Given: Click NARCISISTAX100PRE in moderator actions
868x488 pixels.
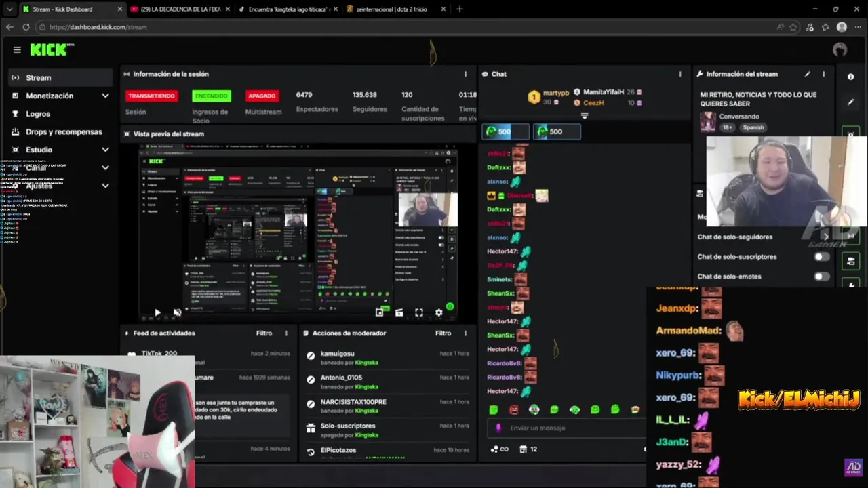Looking at the screenshot, I should 353,402.
